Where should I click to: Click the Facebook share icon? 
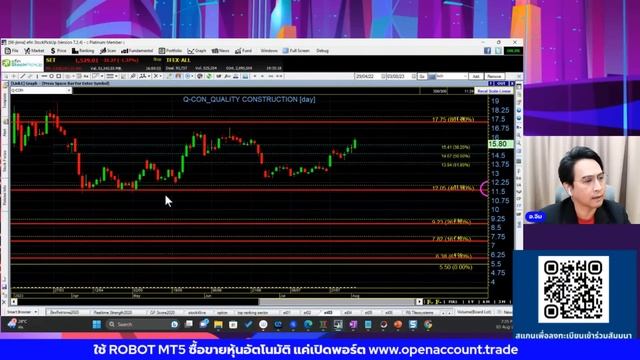(x=487, y=51)
